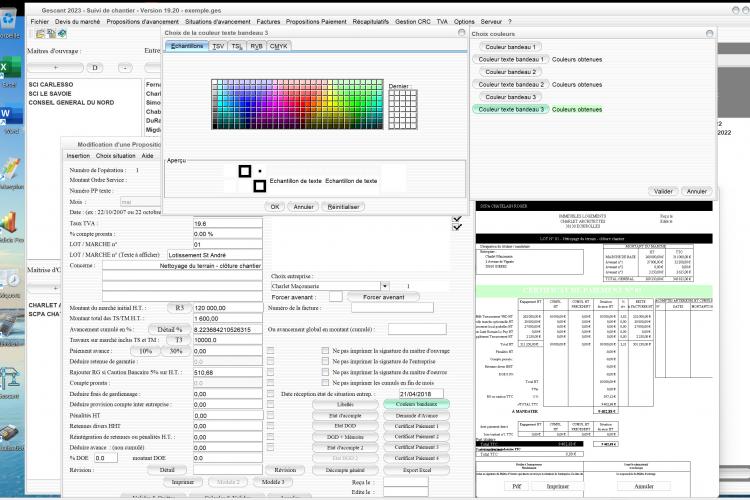The height and width of the screenshot is (500, 750).
Task: Click Couleur bandeau 3 button
Action: 510,97
